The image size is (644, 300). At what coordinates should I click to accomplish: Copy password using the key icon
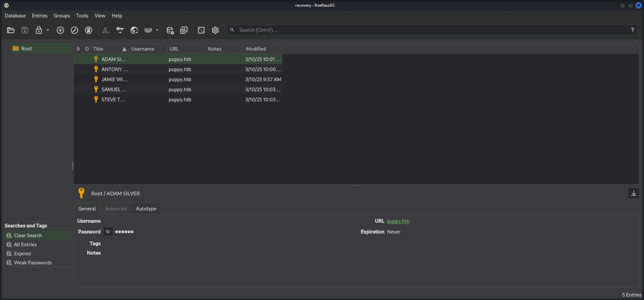tap(120, 30)
